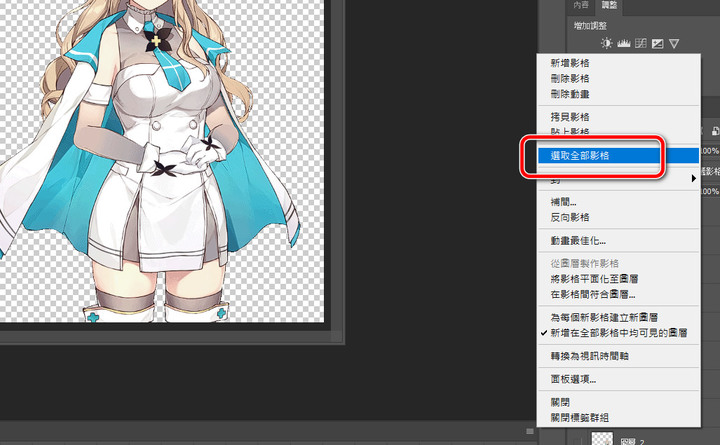This screenshot has width=720, height=445.
Task: Open the timeline panel menu icon
Action: coord(529,431)
